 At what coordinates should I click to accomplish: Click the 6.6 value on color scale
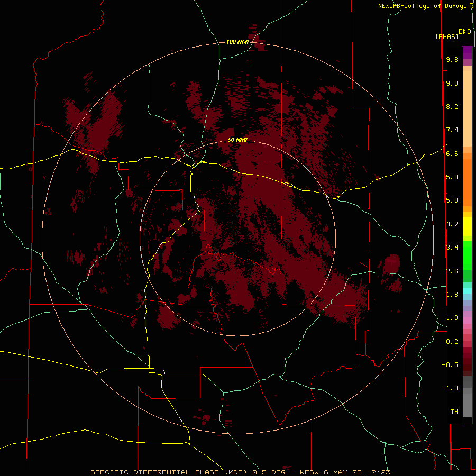point(452,153)
